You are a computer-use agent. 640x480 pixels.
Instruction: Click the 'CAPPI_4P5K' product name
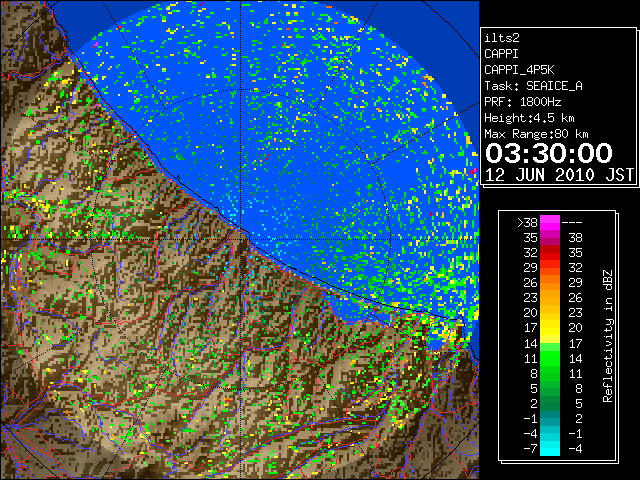[x=519, y=70]
